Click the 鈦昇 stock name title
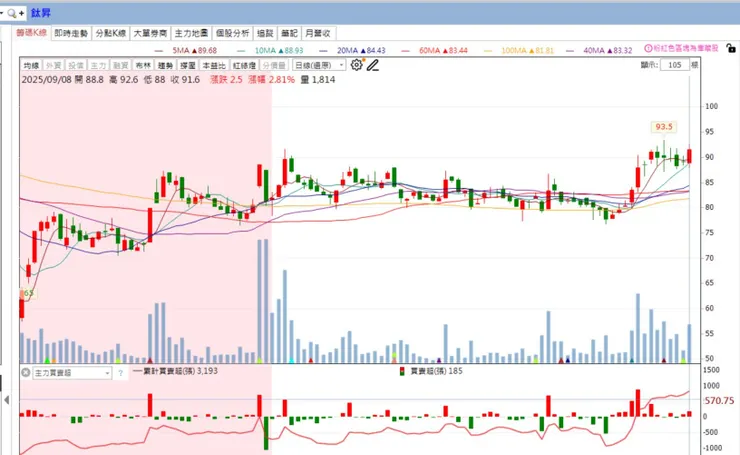The height and width of the screenshot is (455, 740). [41, 13]
